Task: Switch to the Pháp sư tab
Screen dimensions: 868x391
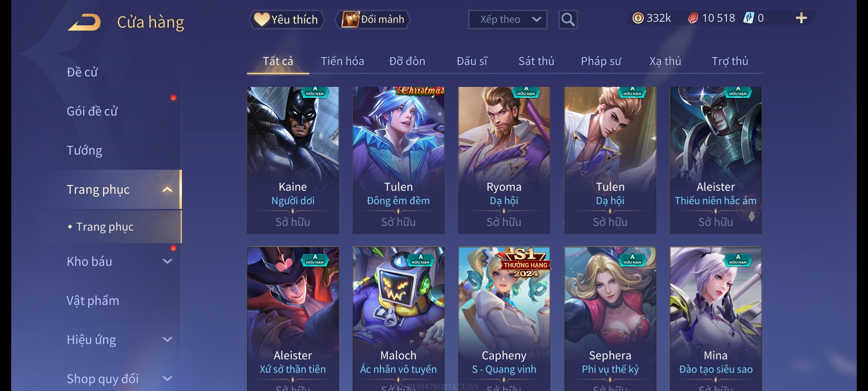Action: 601,61
